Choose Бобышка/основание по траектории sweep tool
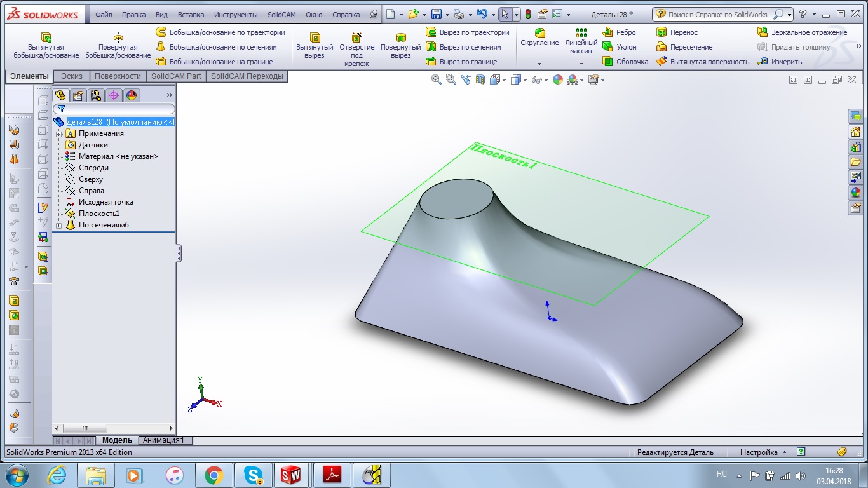868x488 pixels. (x=220, y=32)
